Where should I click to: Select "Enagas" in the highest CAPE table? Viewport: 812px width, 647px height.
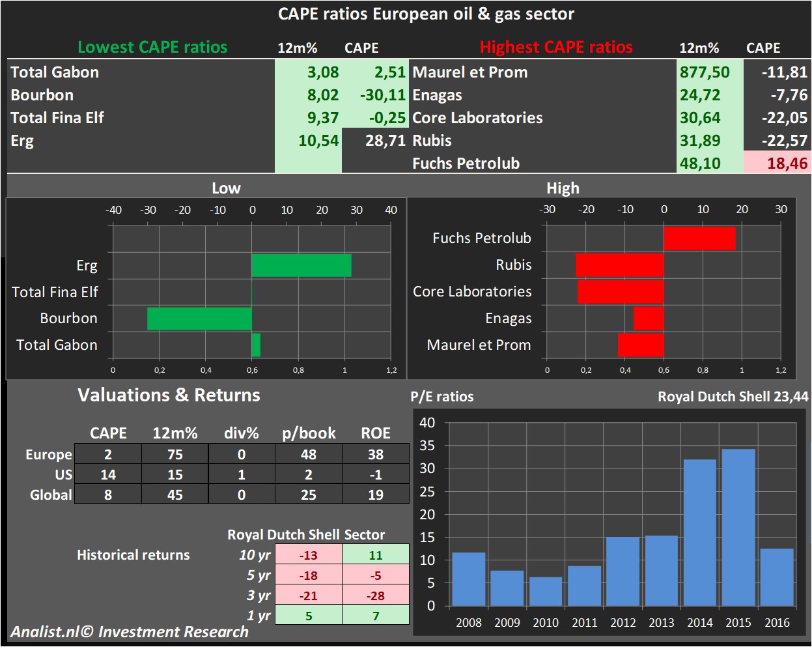click(x=437, y=95)
